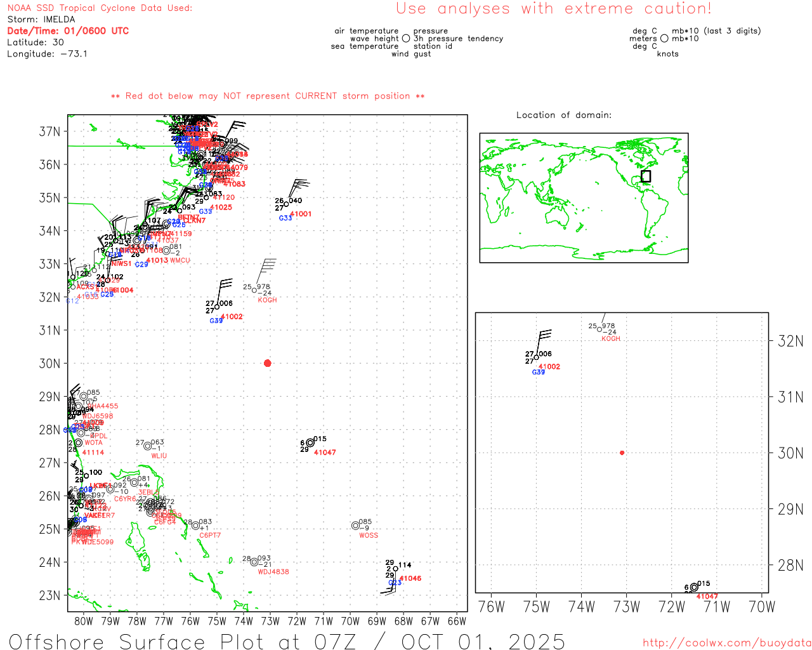
Task: Click the 33N latitude axis label
Action: (x=50, y=264)
